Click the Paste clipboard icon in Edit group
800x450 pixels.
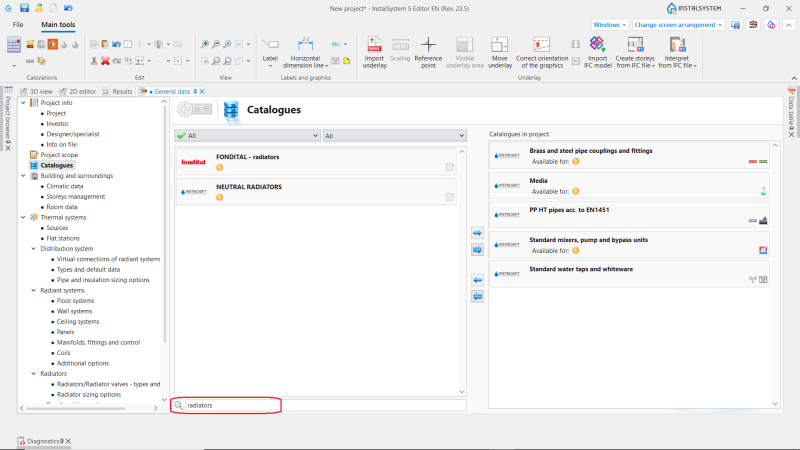tap(105, 44)
